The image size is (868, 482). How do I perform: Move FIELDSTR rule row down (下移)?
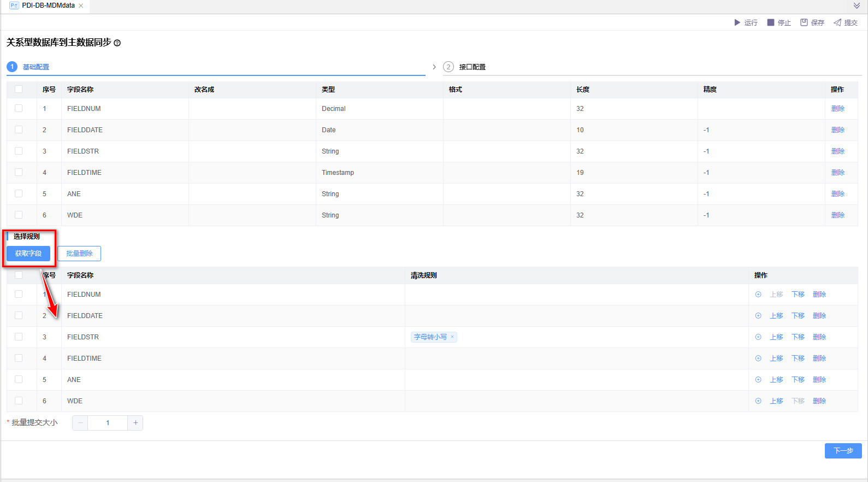click(x=798, y=337)
